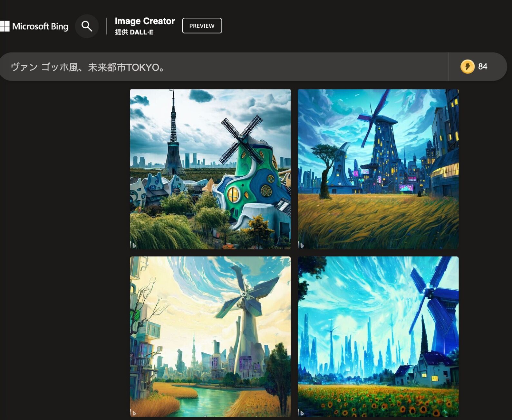Open image with river and grey windmill
Viewport: 512px width, 420px height.
210,337
